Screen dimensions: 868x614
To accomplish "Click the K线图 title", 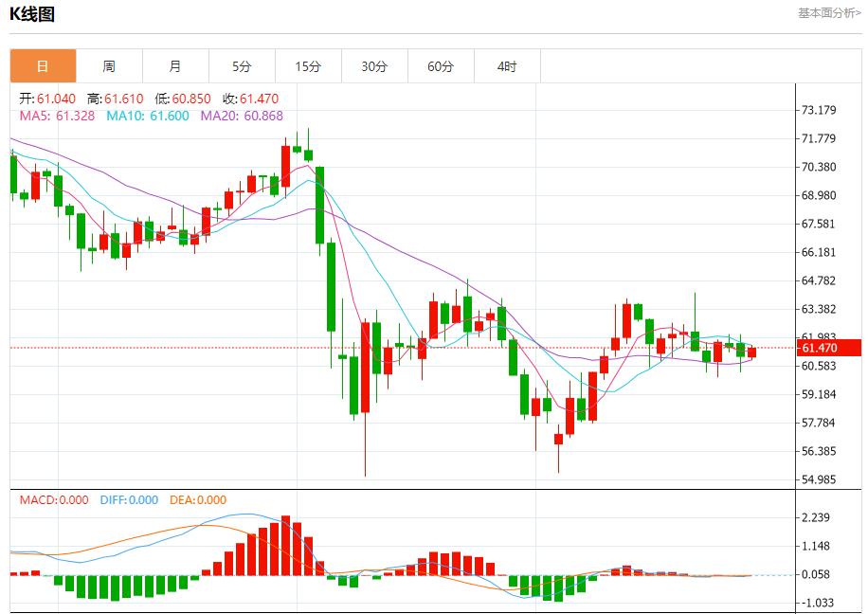I will (x=32, y=14).
